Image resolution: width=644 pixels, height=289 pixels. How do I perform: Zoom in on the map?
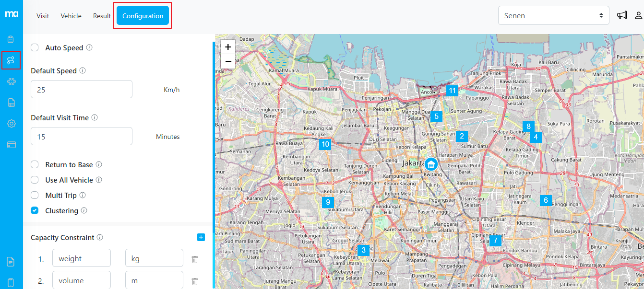[228, 47]
